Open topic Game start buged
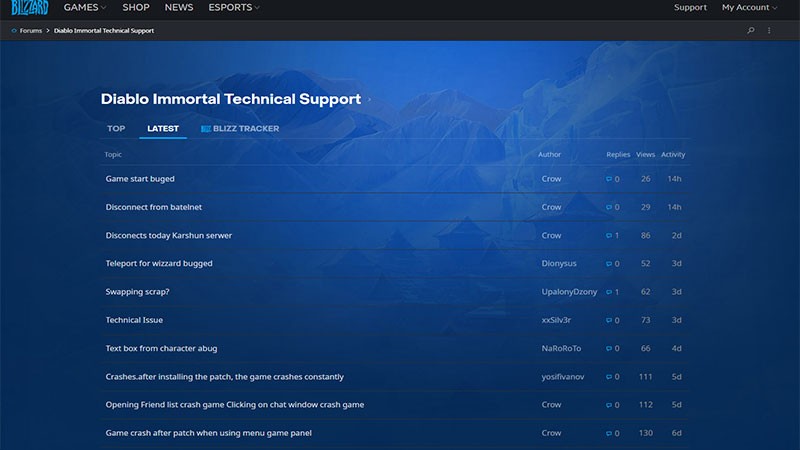Viewport: 800px width, 450px height. 140,179
